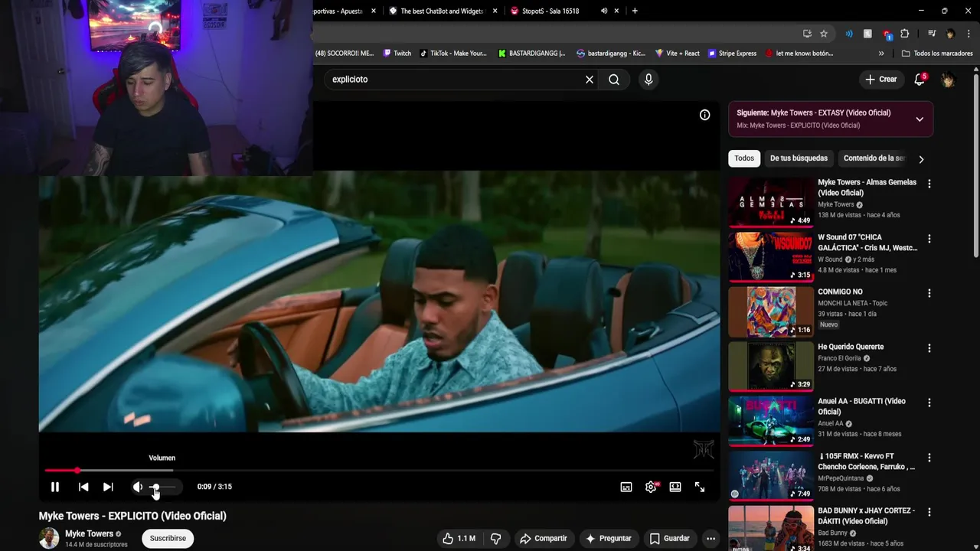Mute the video using the speaker icon
The height and width of the screenshot is (551, 980).
pyautogui.click(x=138, y=487)
